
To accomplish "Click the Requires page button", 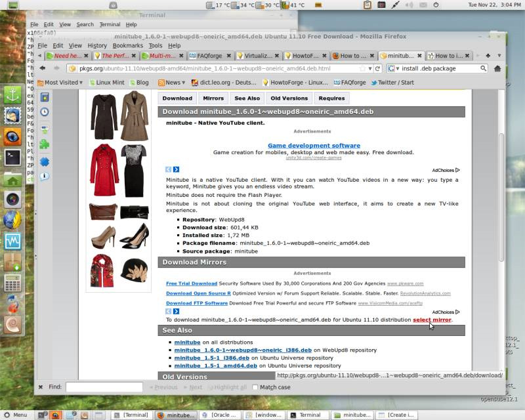I will [331, 98].
